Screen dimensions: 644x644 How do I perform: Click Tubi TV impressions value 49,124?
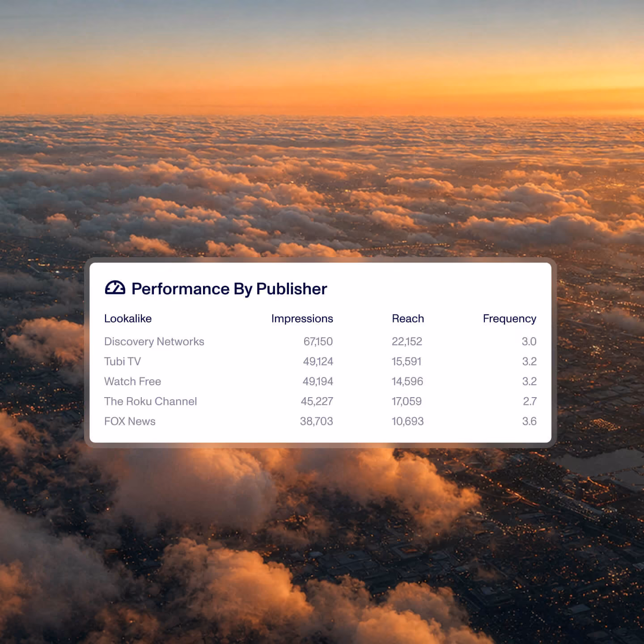pyautogui.click(x=318, y=361)
